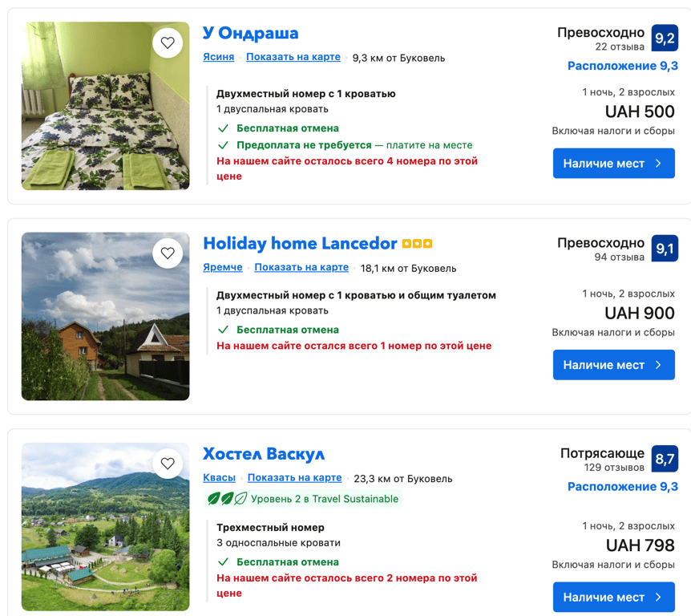Click the Яремче location link

point(223,267)
